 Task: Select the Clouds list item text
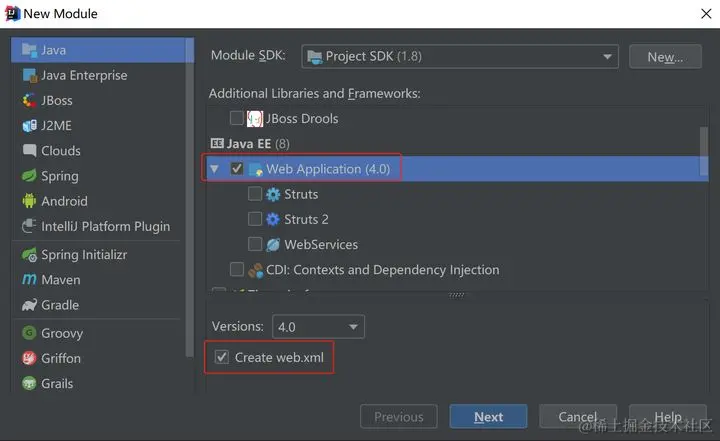pyautogui.click(x=61, y=151)
